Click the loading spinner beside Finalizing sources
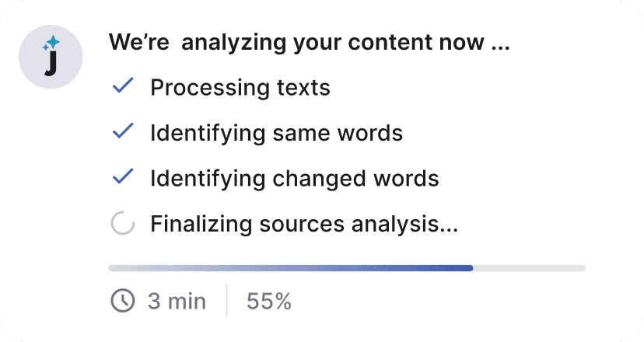This screenshot has width=644, height=342. click(x=123, y=223)
